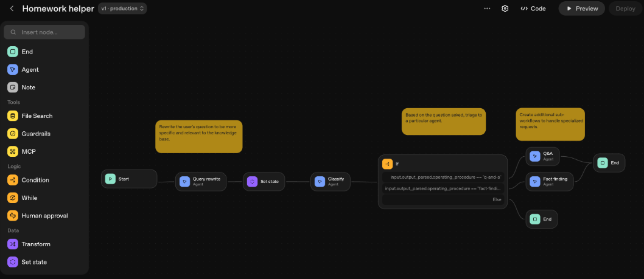Viewport: 644px width, 279px height.
Task: Select the Classify agent node on canvas
Action: tap(331, 181)
